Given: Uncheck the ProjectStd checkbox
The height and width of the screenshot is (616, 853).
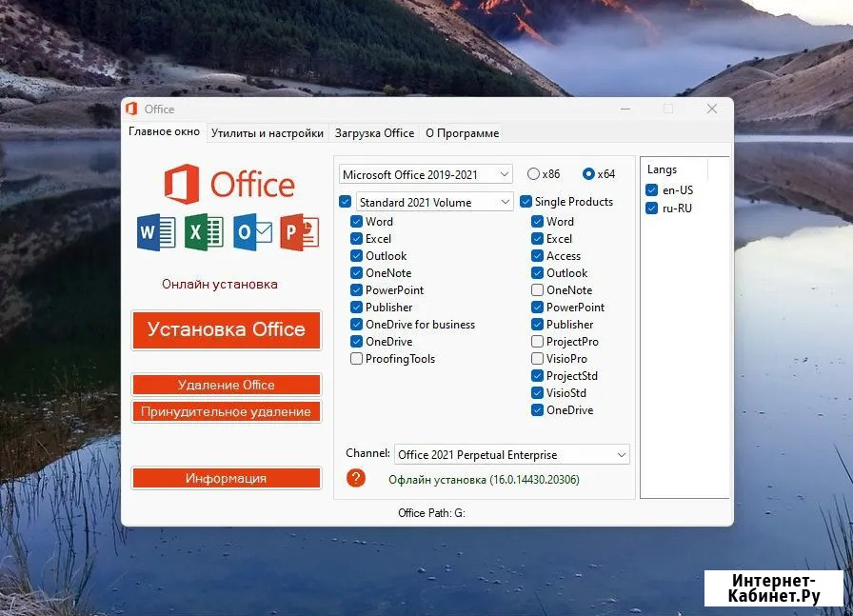Looking at the screenshot, I should point(537,376).
